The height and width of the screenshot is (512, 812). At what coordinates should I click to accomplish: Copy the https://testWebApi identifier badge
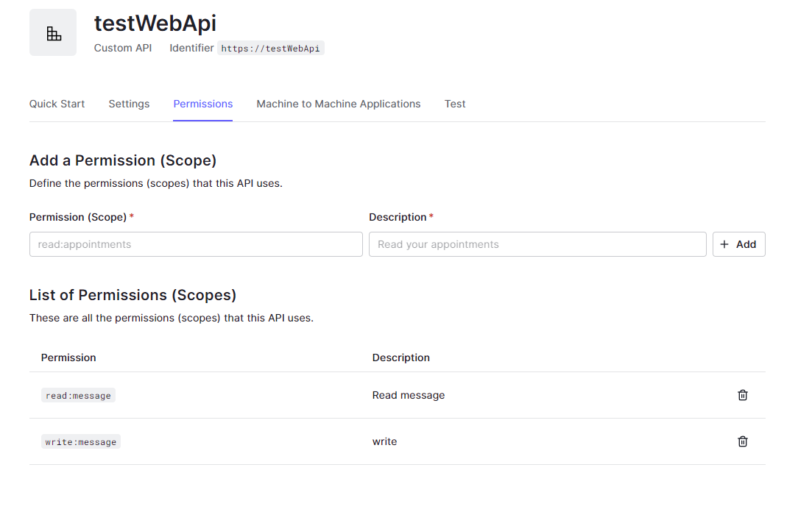tap(271, 48)
